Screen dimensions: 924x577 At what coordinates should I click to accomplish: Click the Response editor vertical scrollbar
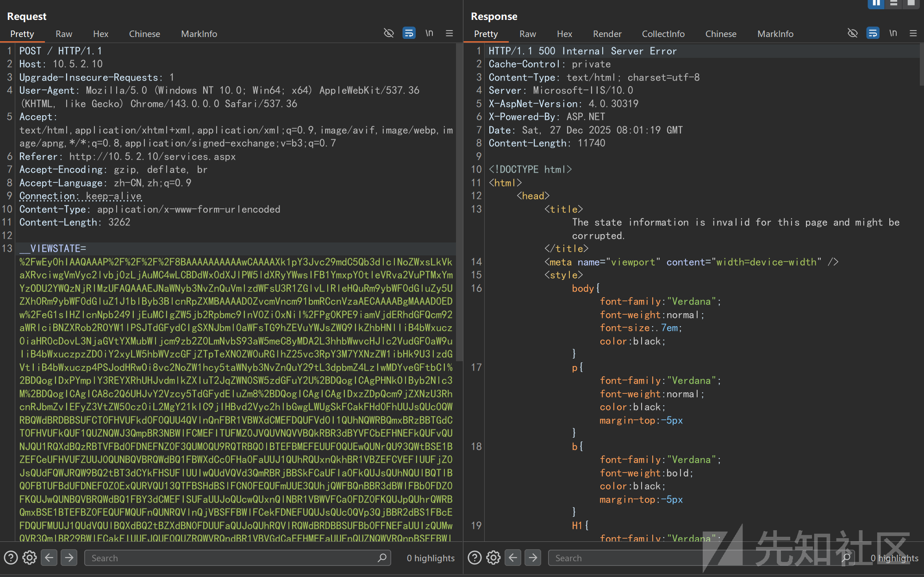[921, 65]
